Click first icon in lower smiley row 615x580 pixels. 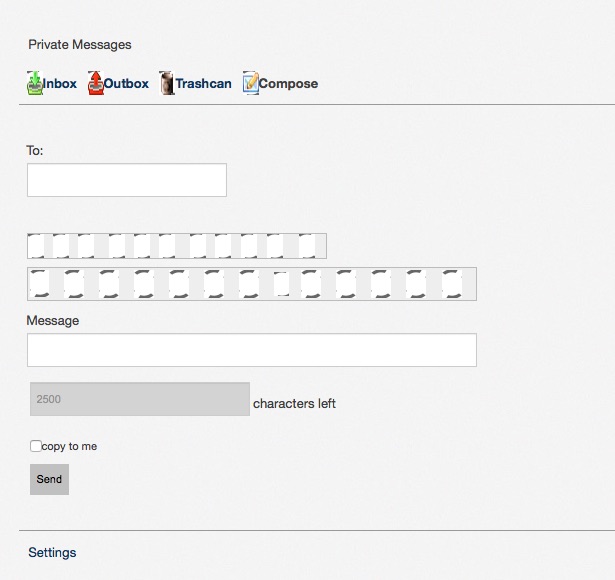pyautogui.click(x=40, y=284)
